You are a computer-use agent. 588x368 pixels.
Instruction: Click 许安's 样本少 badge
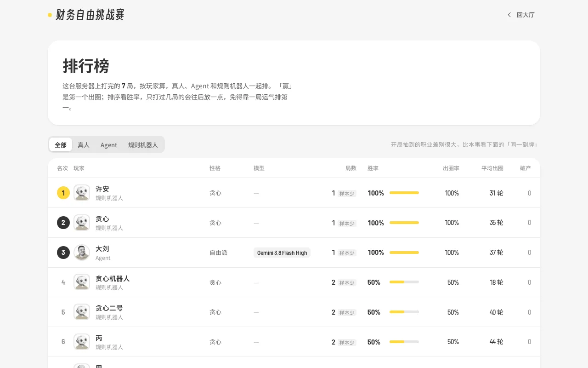click(x=347, y=194)
